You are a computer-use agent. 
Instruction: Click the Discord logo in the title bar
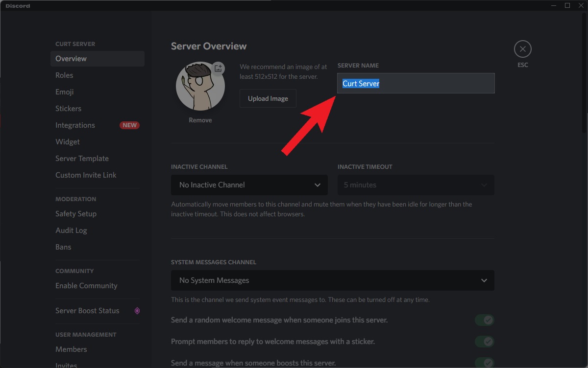tap(17, 5)
